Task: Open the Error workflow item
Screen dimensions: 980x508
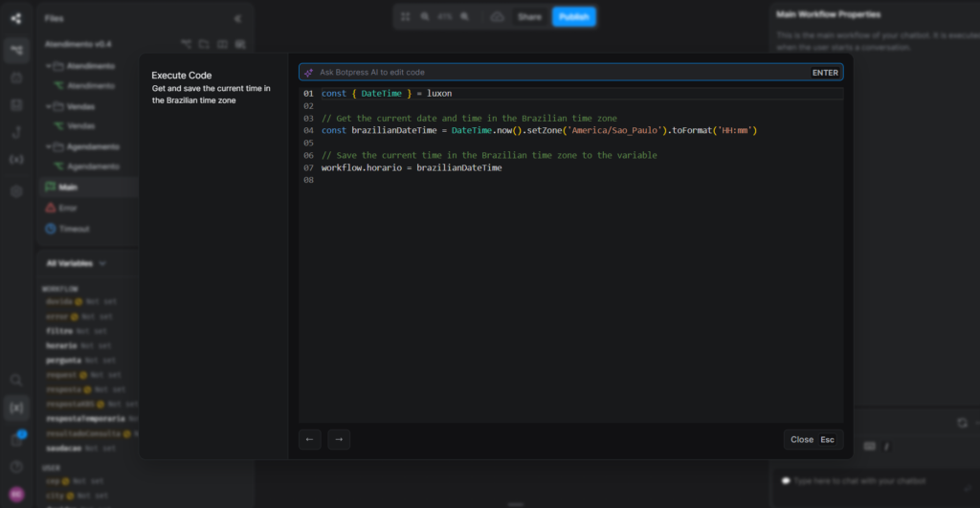Action: click(67, 208)
